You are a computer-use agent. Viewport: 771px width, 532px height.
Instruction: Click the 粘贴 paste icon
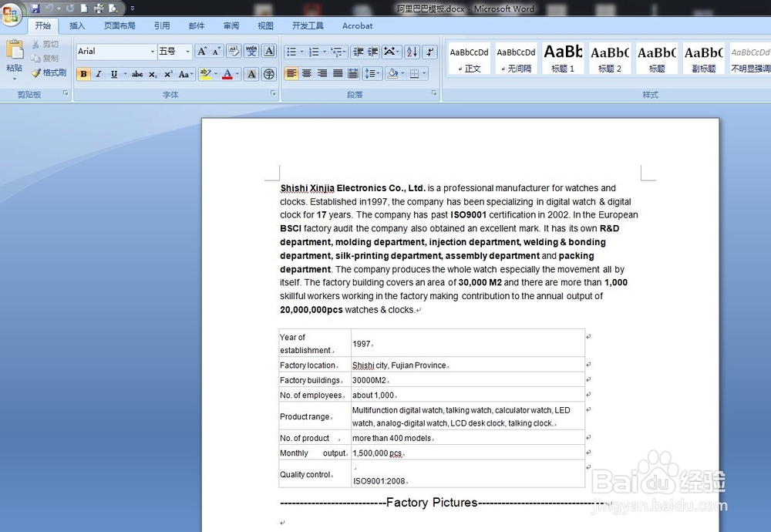click(x=14, y=49)
